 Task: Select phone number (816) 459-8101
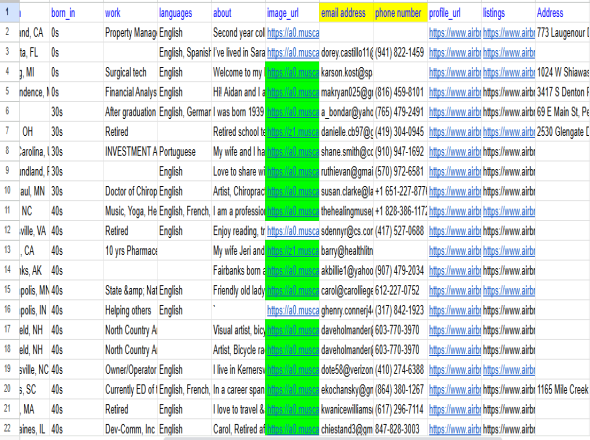[x=400, y=92]
